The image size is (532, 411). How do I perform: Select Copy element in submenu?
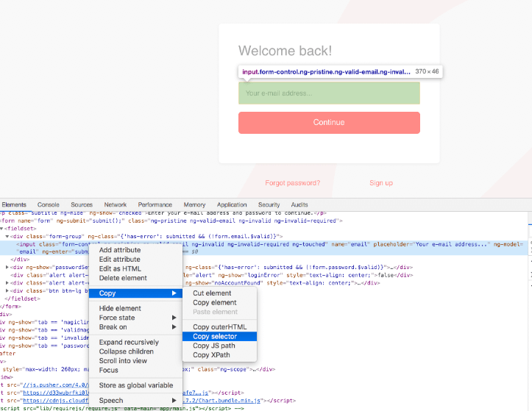(x=219, y=302)
